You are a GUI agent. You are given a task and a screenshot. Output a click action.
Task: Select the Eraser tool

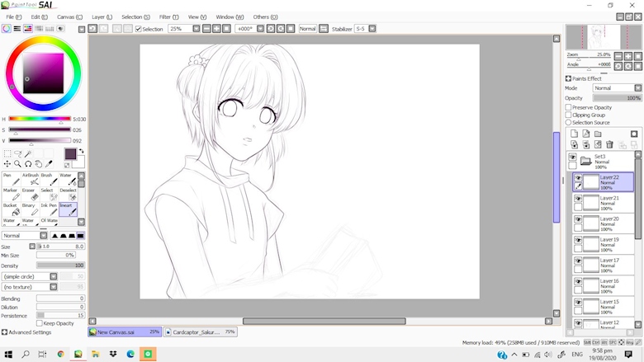(x=31, y=195)
